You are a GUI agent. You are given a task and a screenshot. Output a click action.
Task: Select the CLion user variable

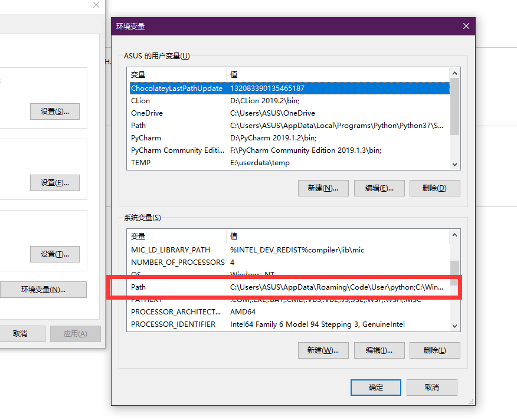(x=283, y=101)
